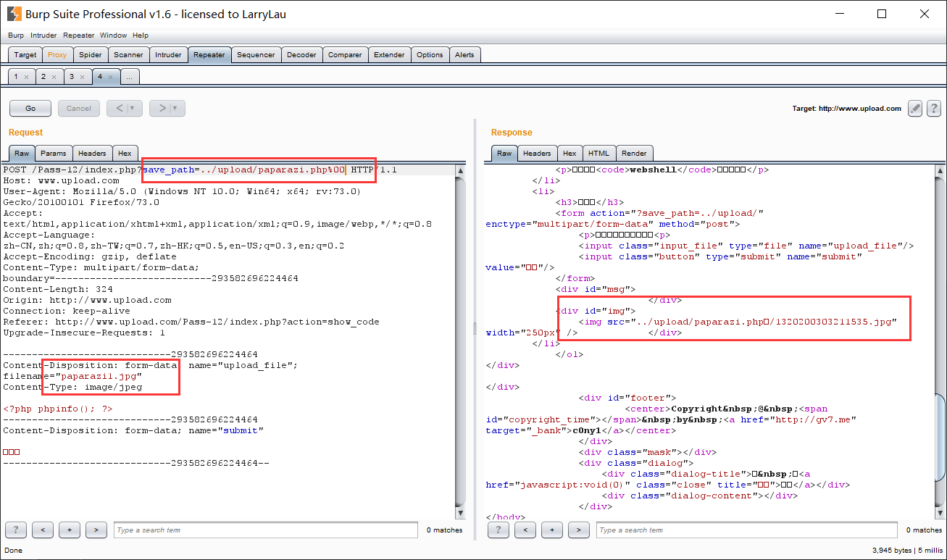Click the Cancel button
Screen dimensions: 947x560
pyautogui.click(x=79, y=109)
